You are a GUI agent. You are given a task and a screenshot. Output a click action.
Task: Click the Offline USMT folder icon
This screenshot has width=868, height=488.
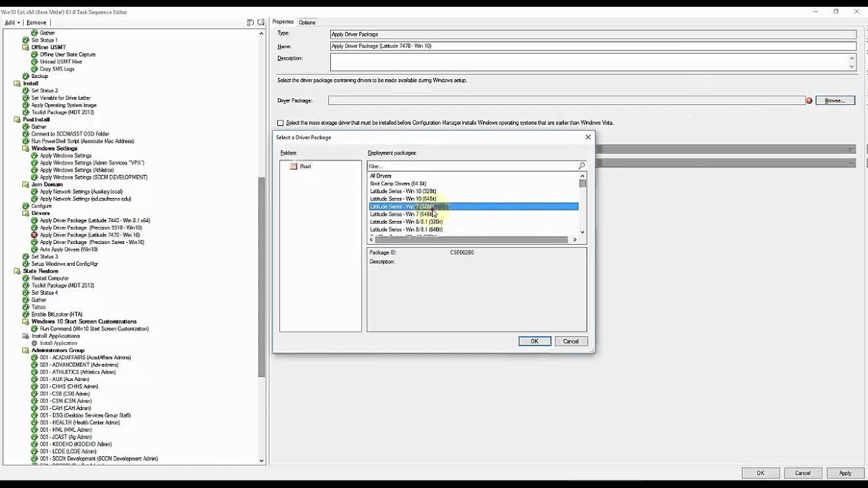click(x=26, y=47)
